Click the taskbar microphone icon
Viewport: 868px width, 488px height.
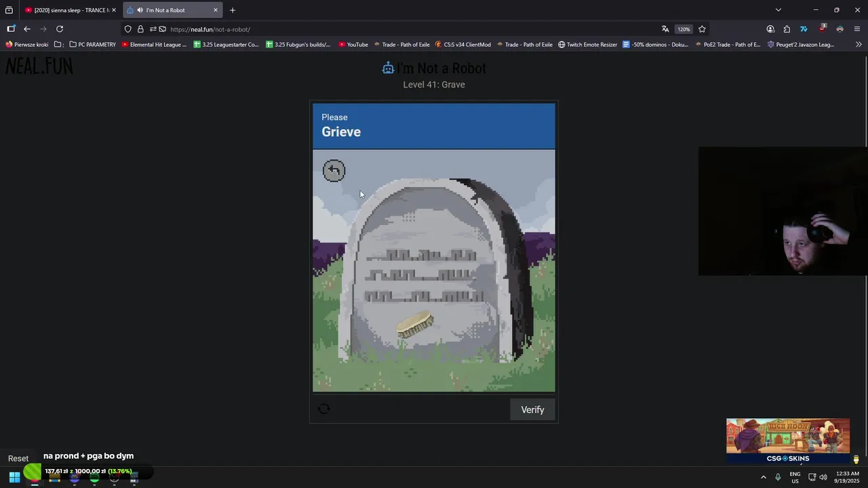(778, 477)
